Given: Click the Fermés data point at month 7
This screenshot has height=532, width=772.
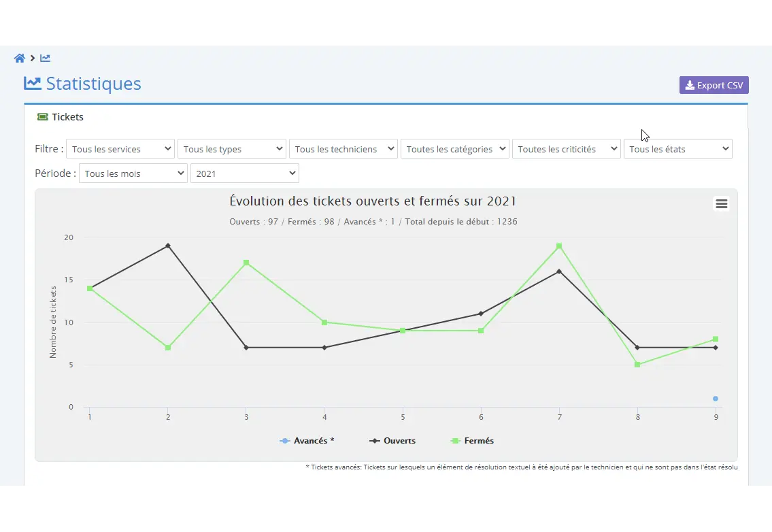Looking at the screenshot, I should tap(559, 246).
